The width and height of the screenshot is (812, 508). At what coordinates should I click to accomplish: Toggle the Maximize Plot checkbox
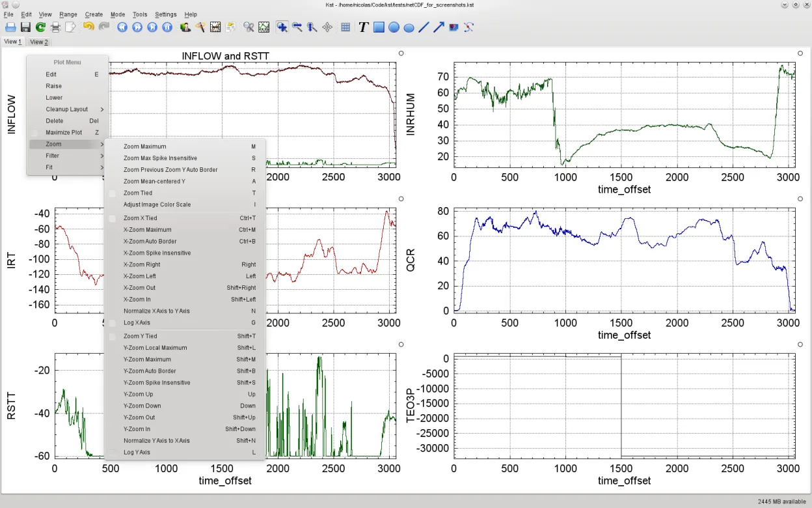tap(34, 132)
